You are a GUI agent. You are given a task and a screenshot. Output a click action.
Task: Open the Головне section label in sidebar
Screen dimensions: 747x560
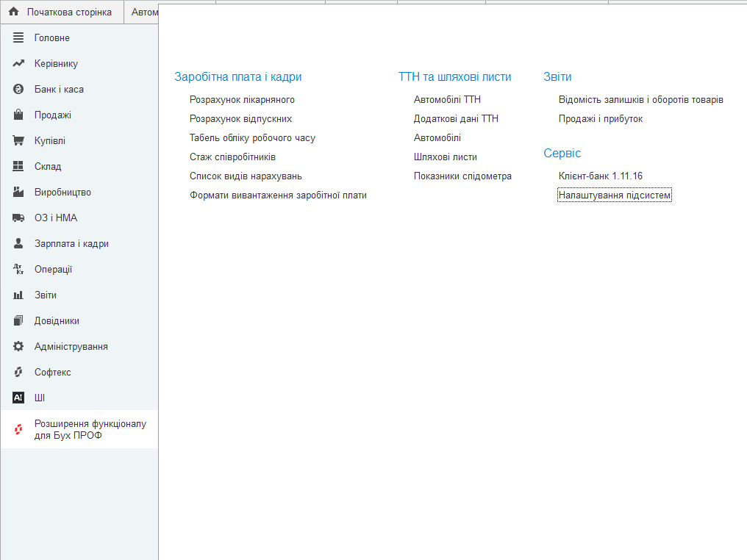[x=52, y=37]
